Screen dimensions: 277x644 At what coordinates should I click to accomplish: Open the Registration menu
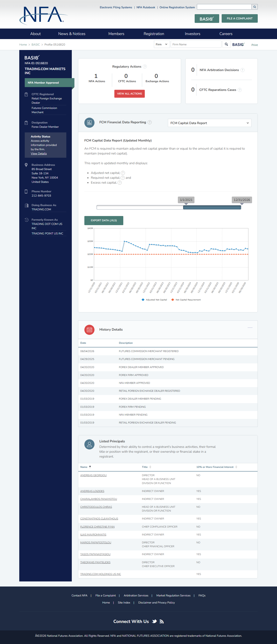(x=154, y=34)
